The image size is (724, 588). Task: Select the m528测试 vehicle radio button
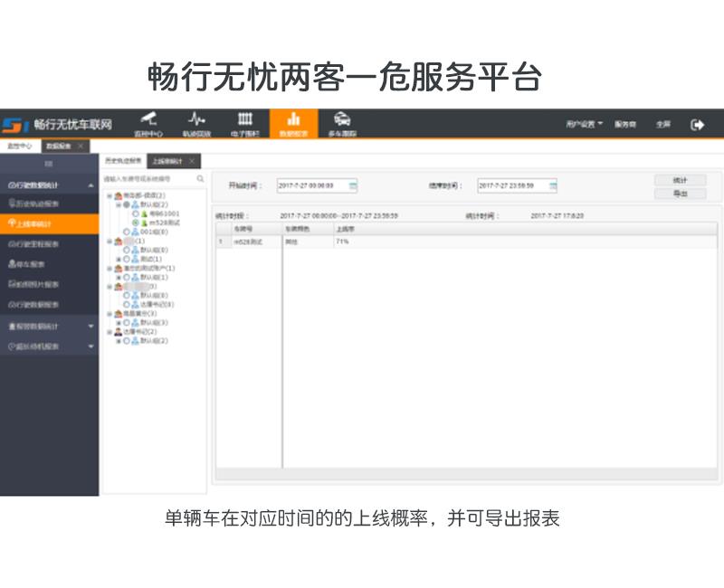coord(136,223)
